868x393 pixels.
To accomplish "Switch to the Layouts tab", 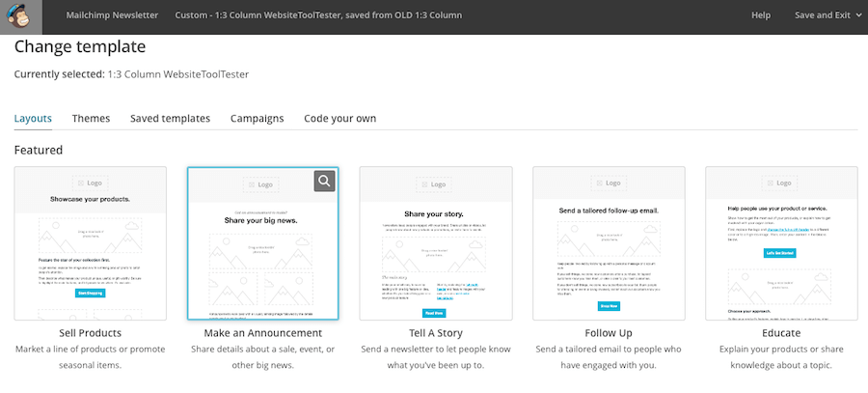I will (x=33, y=119).
